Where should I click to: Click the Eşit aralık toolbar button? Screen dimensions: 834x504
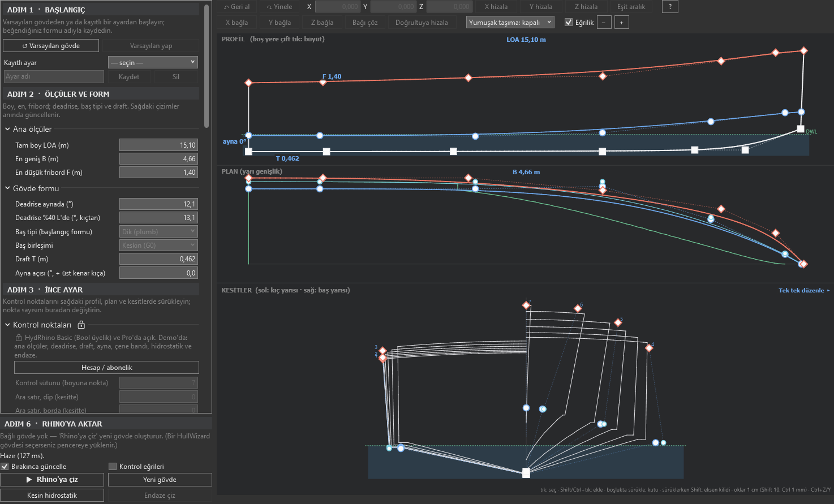pyautogui.click(x=631, y=7)
